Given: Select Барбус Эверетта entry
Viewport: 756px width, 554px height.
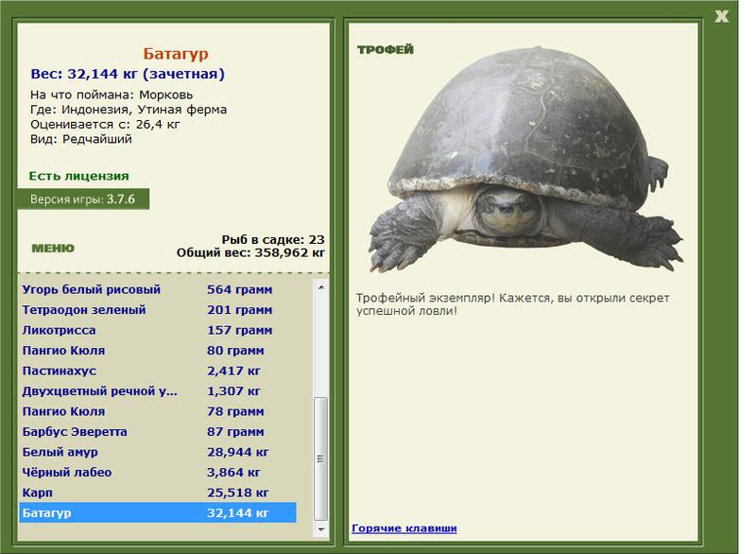Looking at the screenshot, I should coord(158,431).
